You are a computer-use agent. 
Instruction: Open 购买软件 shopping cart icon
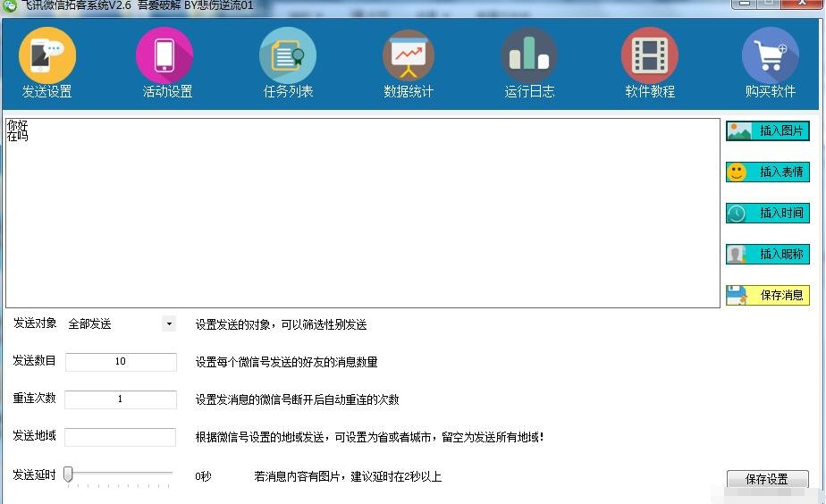coord(771,55)
